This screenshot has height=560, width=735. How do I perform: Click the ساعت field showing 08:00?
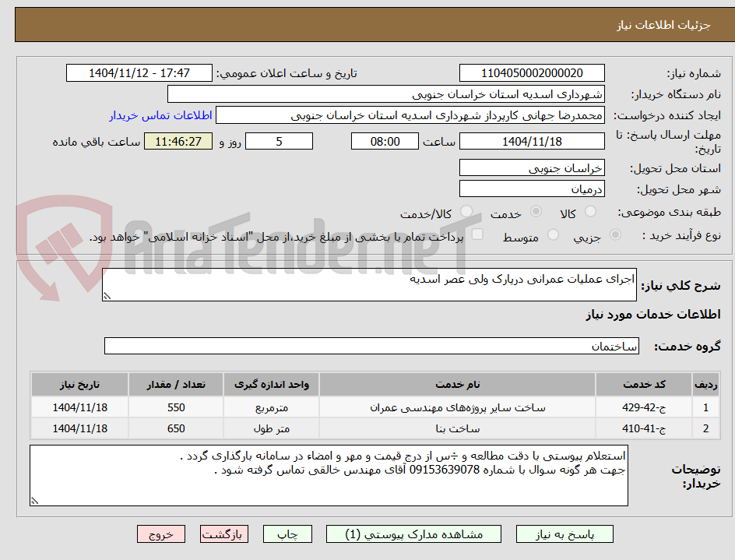pyautogui.click(x=385, y=141)
